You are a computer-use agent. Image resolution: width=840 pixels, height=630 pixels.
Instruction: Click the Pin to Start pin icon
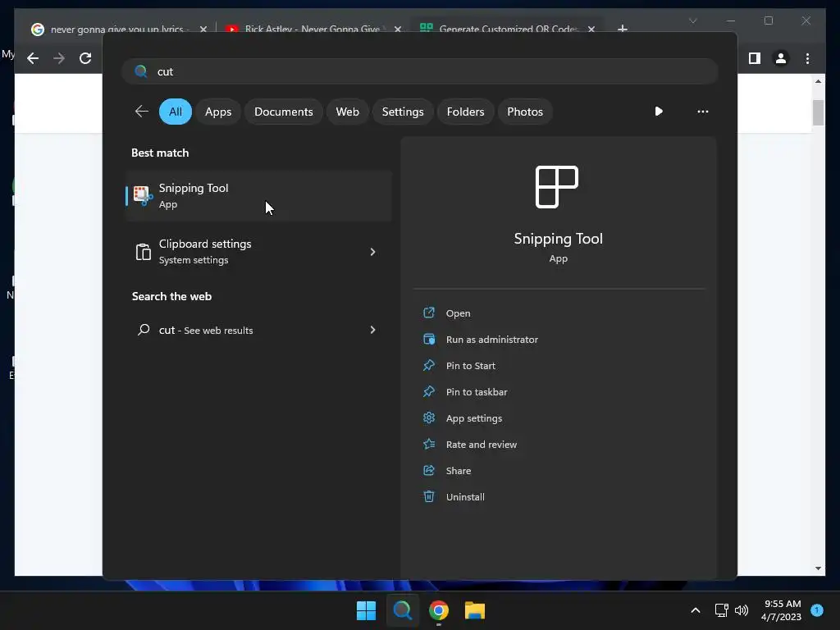428,365
